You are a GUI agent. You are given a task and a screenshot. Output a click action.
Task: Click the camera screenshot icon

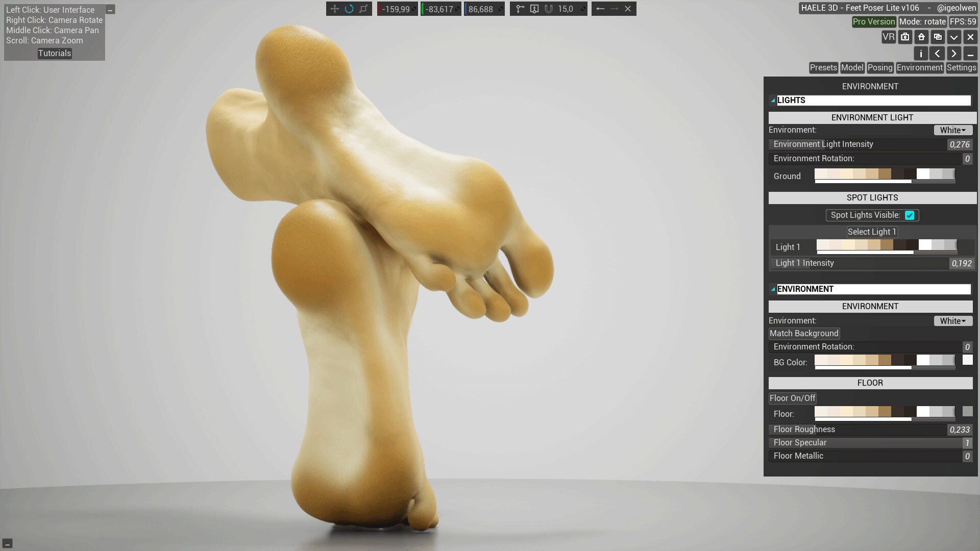click(905, 37)
